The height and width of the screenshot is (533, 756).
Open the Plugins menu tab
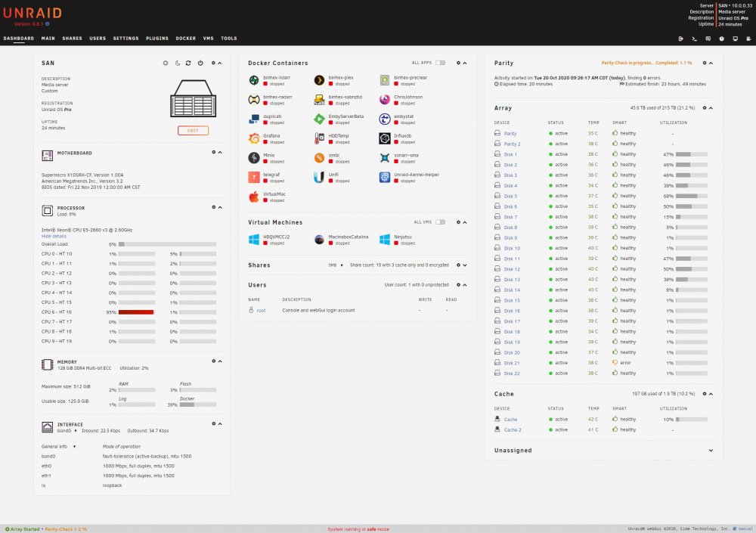(x=157, y=38)
